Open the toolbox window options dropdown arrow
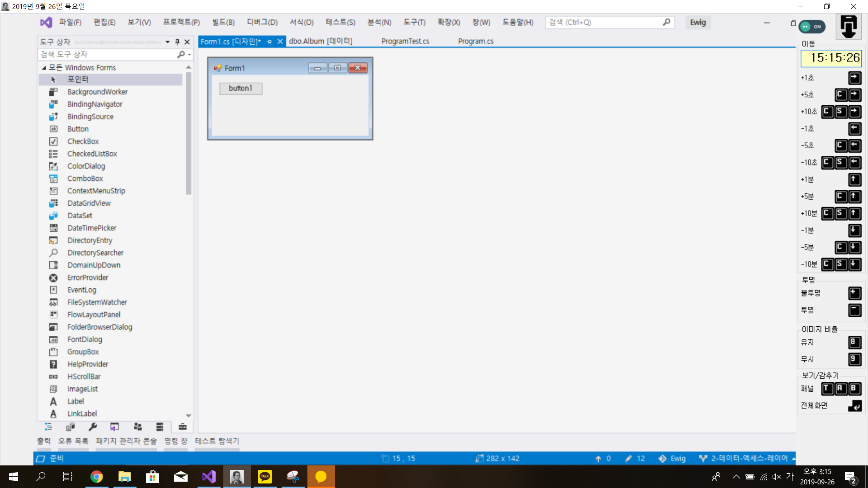The image size is (868, 488). tap(167, 42)
